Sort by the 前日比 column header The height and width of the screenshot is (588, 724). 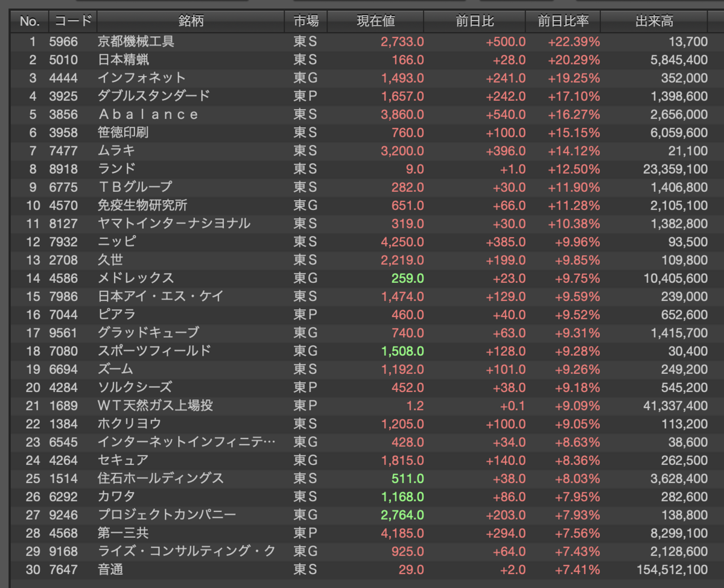475,22
